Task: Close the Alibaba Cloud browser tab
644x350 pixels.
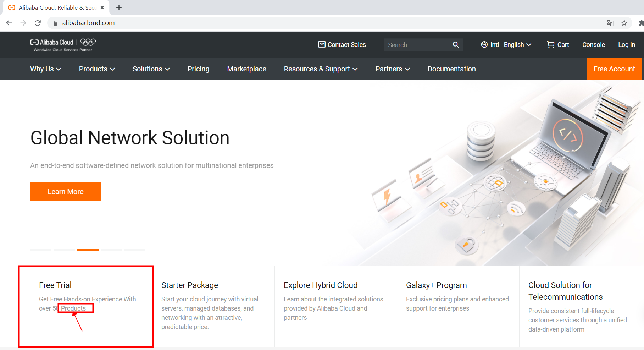Action: [x=102, y=7]
